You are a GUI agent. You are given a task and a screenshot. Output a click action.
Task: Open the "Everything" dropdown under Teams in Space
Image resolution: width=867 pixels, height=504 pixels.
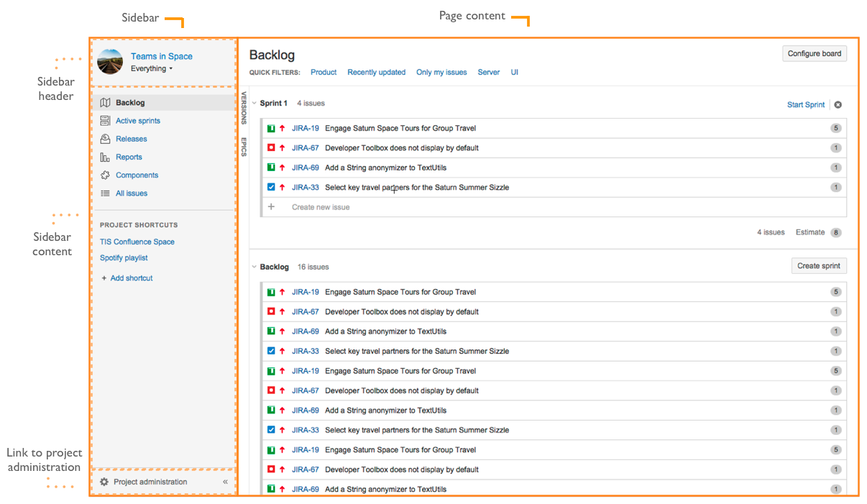point(150,68)
